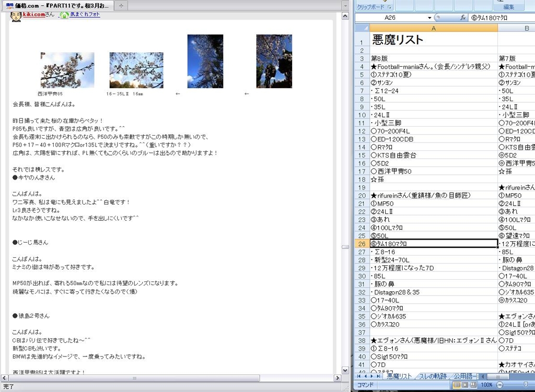Viewport: 535px width, 392px height.
Task: Click the green house icon beside 気まぐれフォト
Action: tap(64, 15)
